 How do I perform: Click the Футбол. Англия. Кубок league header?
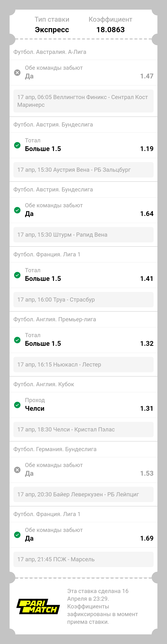[x=44, y=384]
